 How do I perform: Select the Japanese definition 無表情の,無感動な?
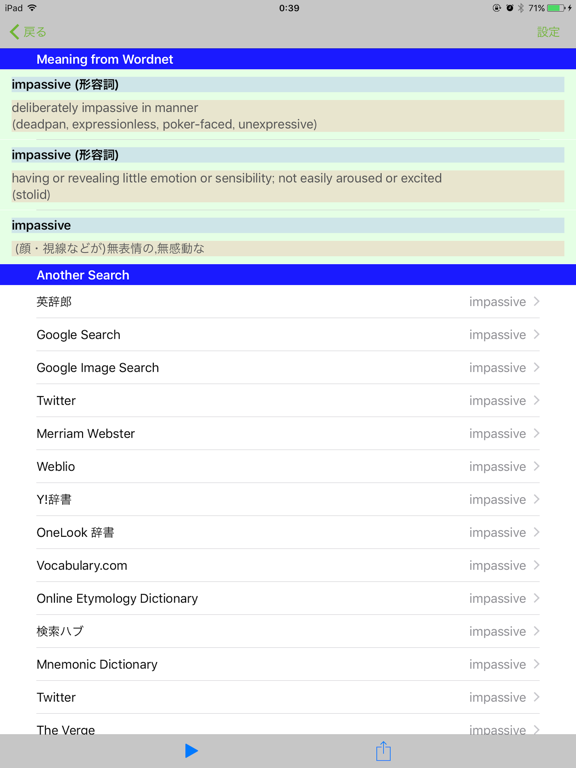[288, 248]
